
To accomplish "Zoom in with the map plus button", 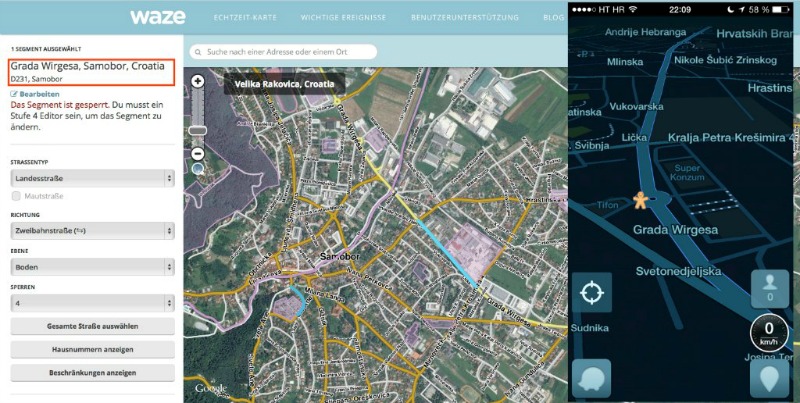I will click(197, 81).
